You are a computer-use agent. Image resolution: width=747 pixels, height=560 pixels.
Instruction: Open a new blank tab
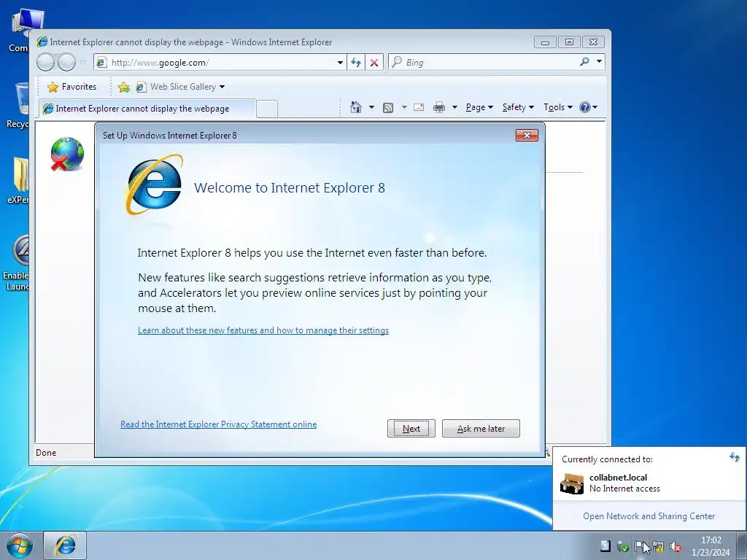[x=267, y=109]
